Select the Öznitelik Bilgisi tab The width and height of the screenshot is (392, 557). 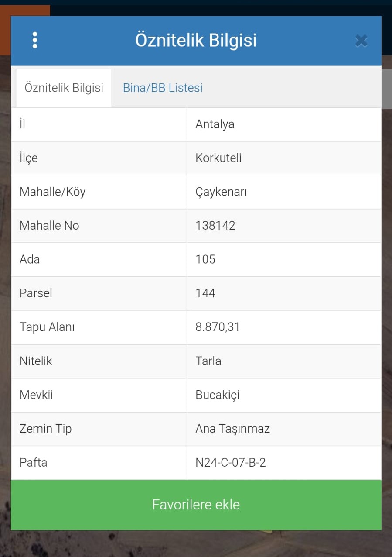tap(64, 88)
